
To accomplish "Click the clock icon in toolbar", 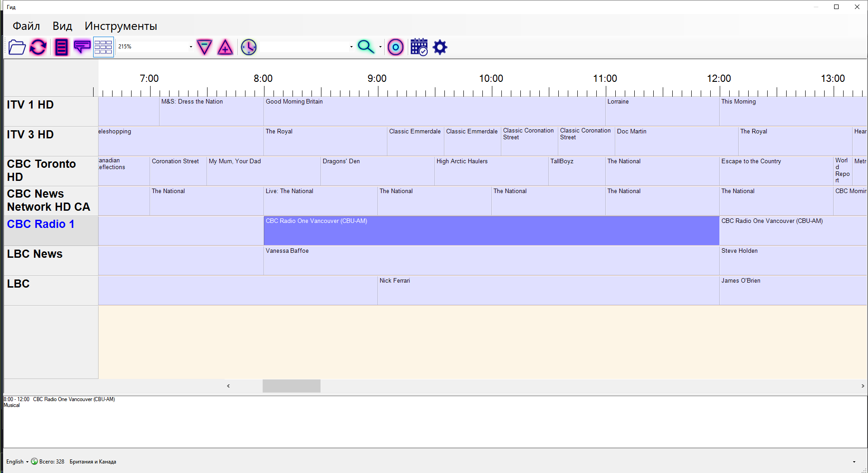I will tap(249, 47).
